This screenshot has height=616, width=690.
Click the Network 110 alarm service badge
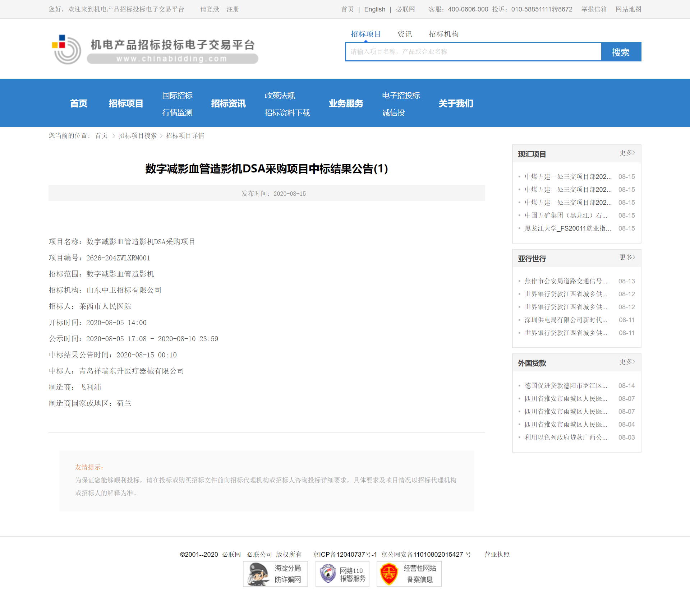342,574
